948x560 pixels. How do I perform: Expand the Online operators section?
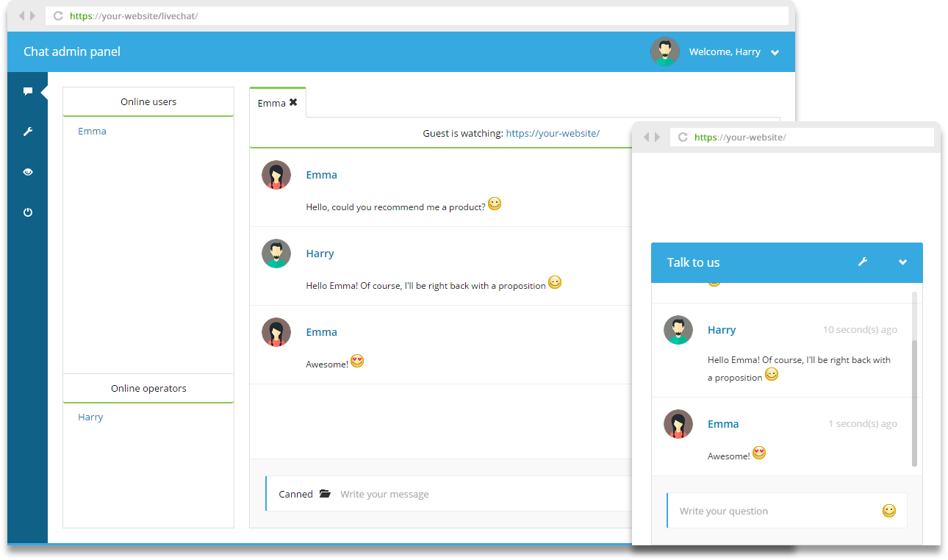pyautogui.click(x=148, y=388)
